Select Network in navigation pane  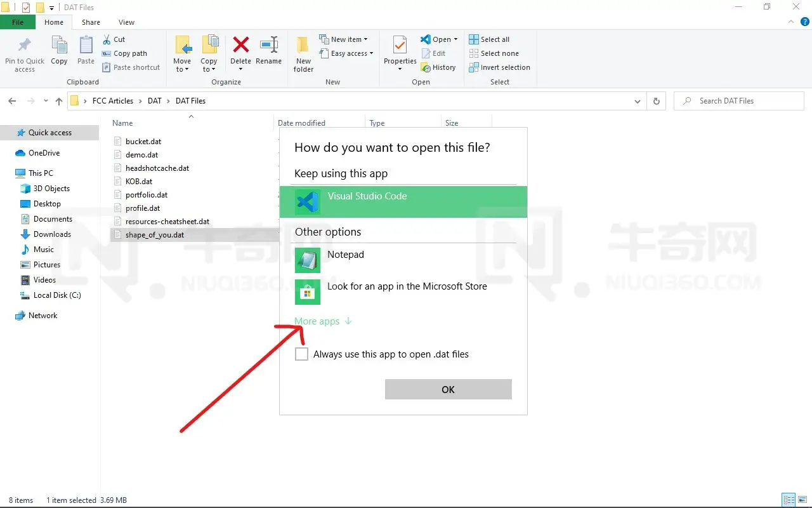[43, 316]
